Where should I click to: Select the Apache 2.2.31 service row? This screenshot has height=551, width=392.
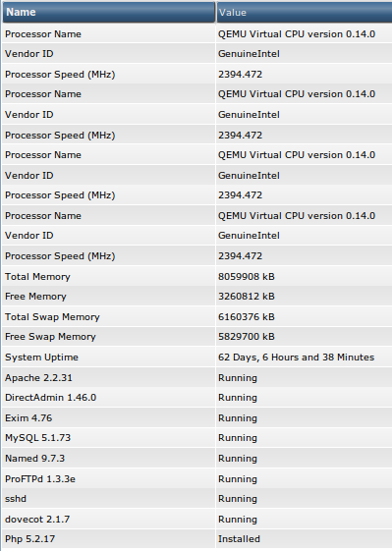196,378
